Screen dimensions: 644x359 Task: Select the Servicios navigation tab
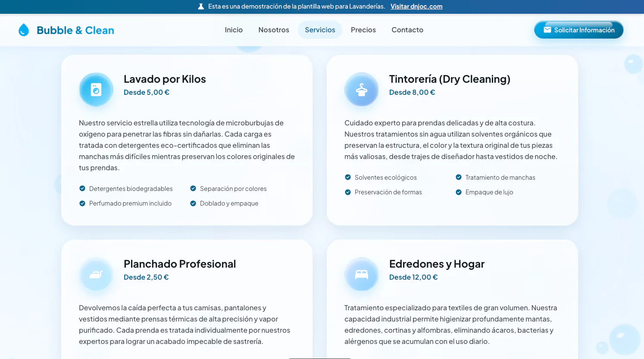click(320, 30)
